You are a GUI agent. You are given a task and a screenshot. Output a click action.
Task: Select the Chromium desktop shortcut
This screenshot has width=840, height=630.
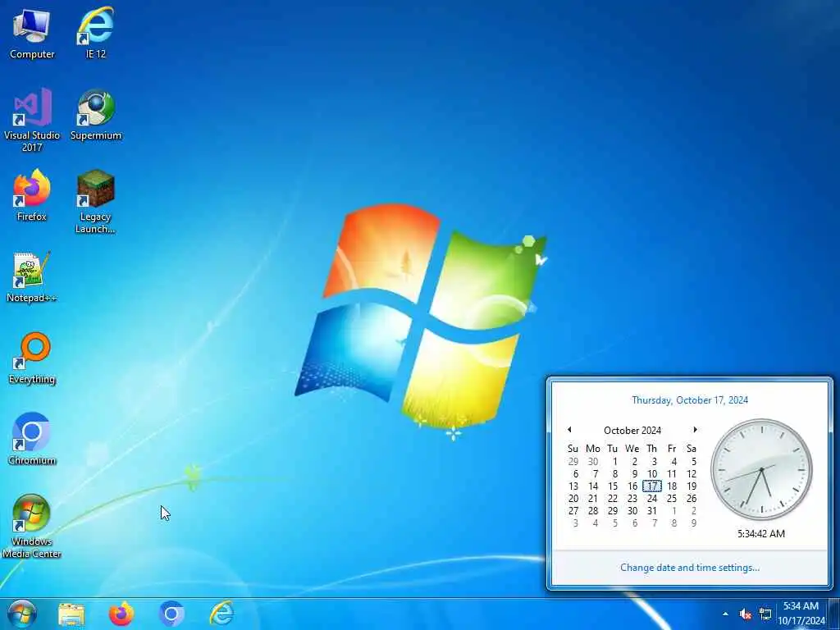click(x=32, y=440)
